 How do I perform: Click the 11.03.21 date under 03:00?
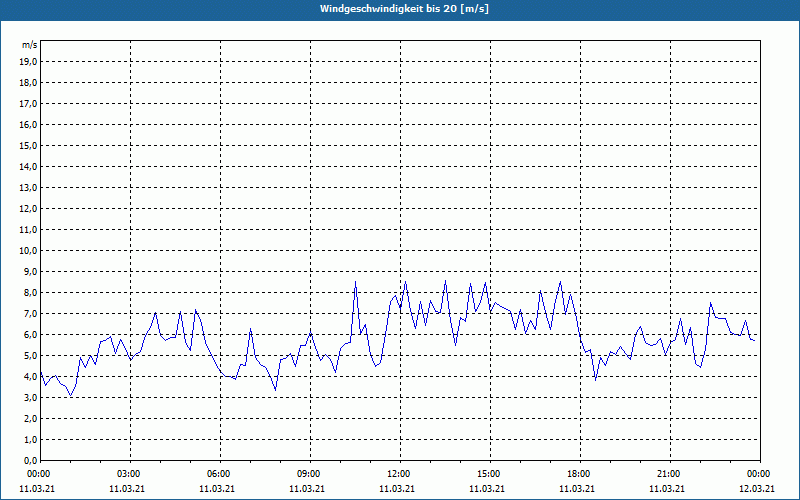127,488
